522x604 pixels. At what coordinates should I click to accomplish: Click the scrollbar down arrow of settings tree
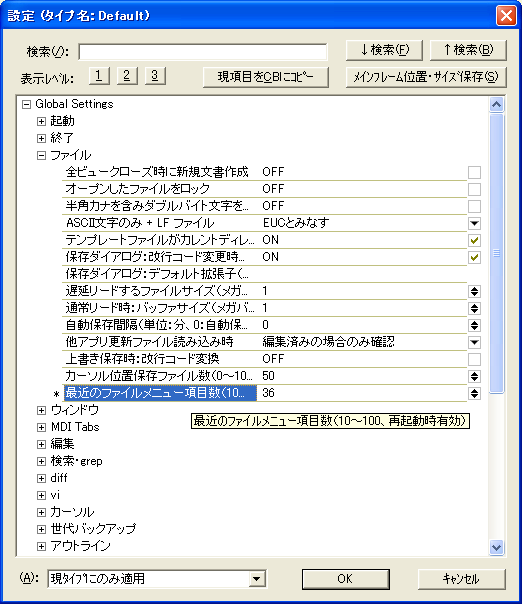[x=497, y=546]
